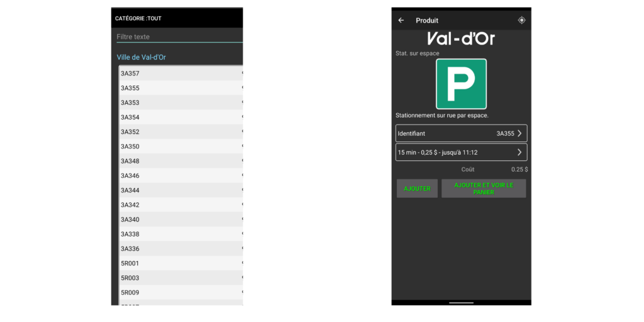The height and width of the screenshot is (322, 644).
Task: Select identifier 3A336 in the list
Action: [x=181, y=248]
